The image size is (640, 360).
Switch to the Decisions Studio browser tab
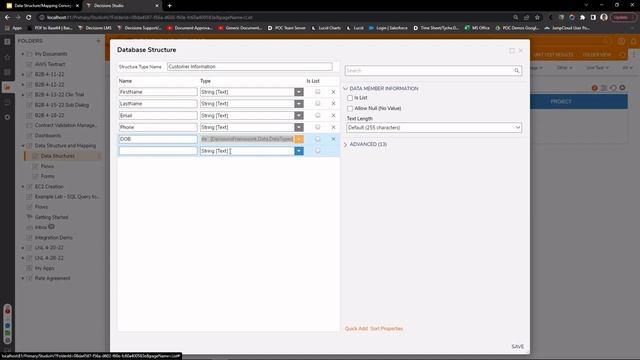122,6
